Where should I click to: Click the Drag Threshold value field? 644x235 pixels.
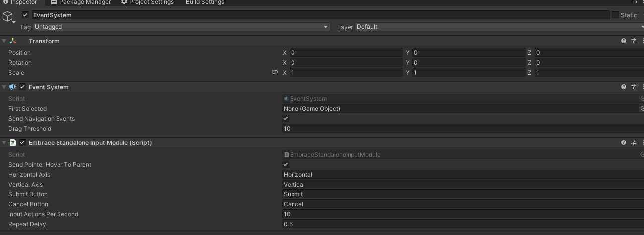463,129
